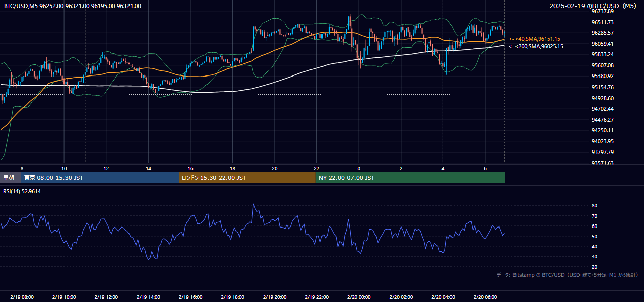Screen dimensions: 644x302
Task: Click hour label 18 under price chart
Action: point(232,168)
